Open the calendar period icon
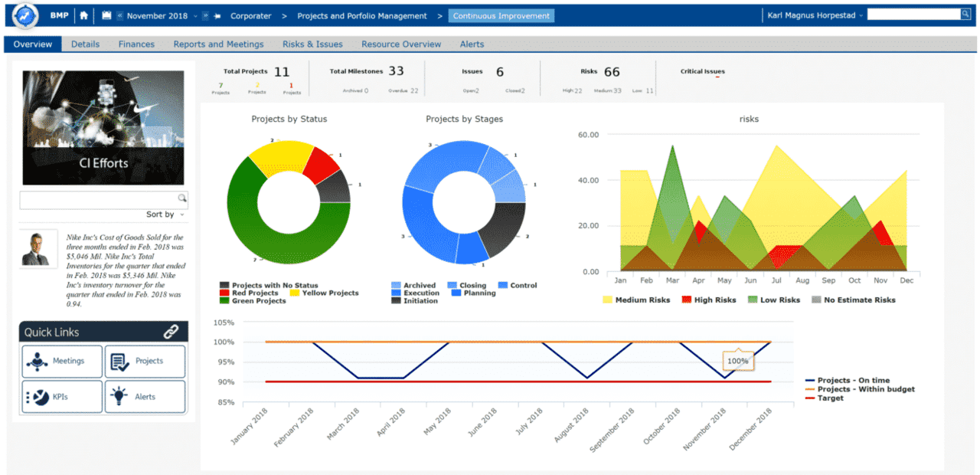Image resolution: width=980 pixels, height=475 pixels. (106, 15)
